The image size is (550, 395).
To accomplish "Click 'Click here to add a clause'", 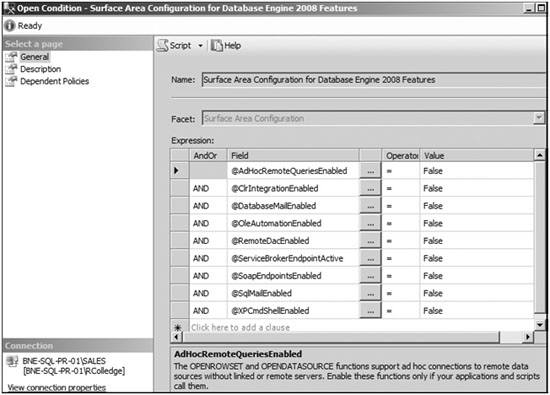I will (x=241, y=327).
